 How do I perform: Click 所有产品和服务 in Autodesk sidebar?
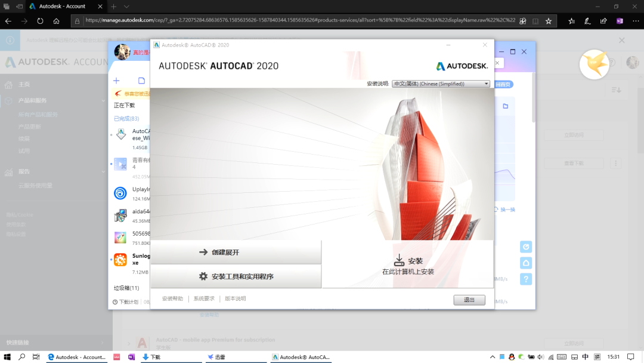tap(38, 115)
